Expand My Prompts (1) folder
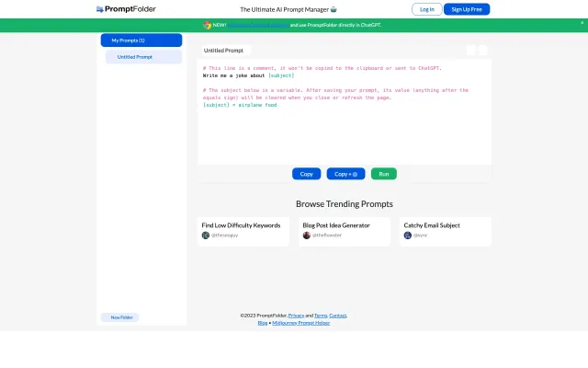Screen dimensions: 588x368 [x=141, y=40]
